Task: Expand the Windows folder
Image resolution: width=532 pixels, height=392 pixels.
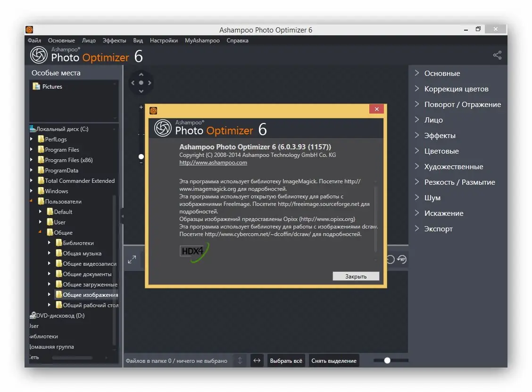Action: tap(32, 191)
